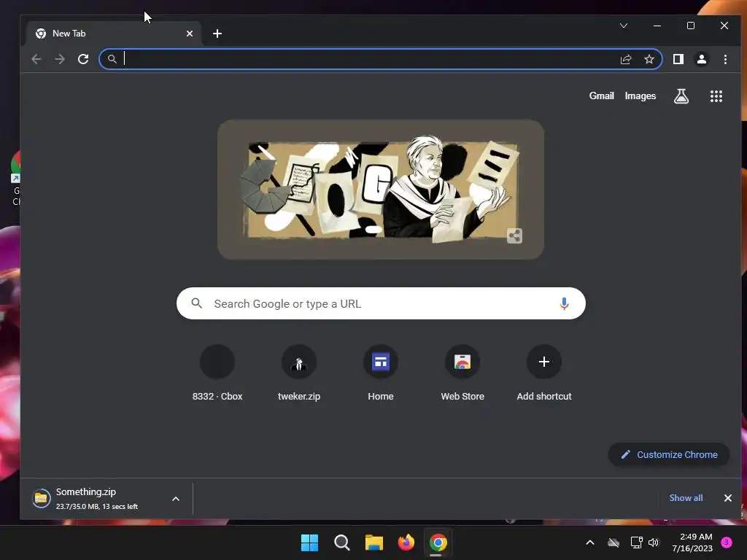
Task: Open Search Labs flask icon
Action: click(x=681, y=96)
